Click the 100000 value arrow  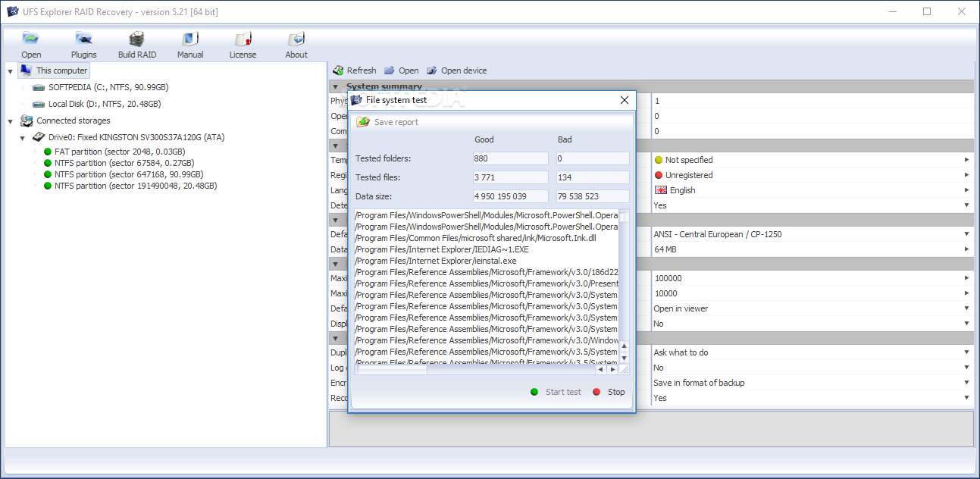(966, 278)
